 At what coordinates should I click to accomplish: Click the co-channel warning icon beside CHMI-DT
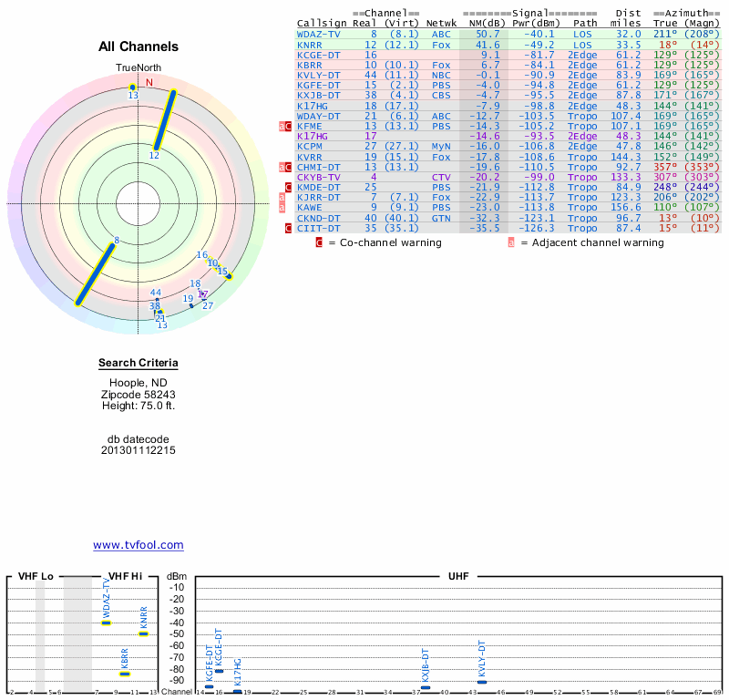coord(289,168)
